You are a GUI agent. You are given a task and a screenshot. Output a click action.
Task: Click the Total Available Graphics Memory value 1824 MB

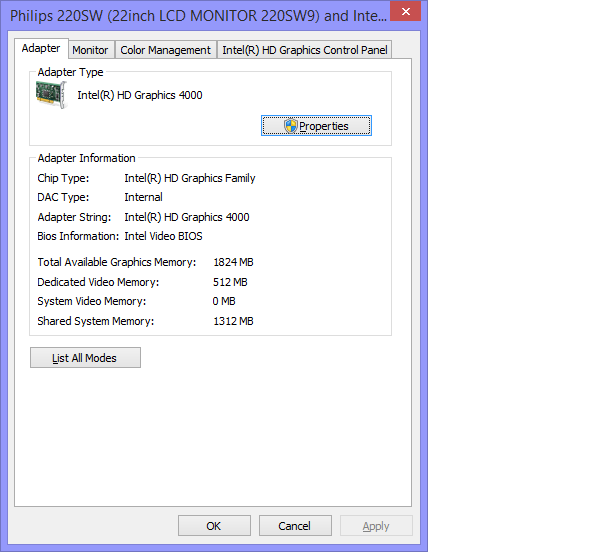233,262
